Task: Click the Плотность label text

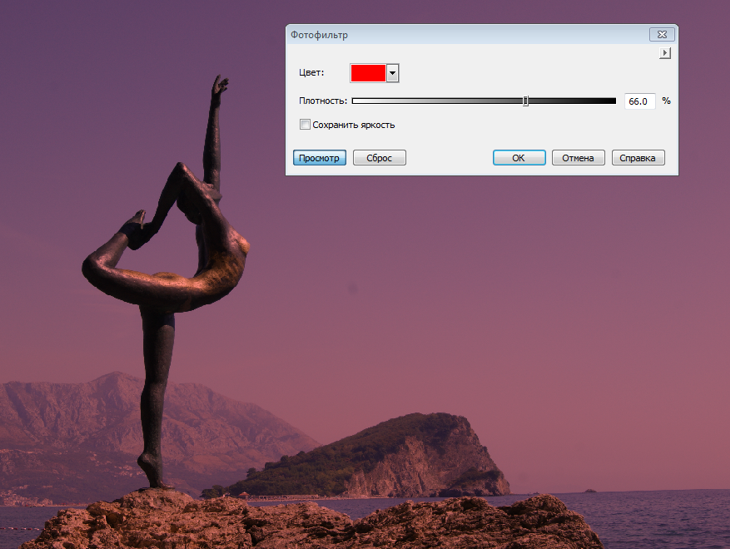Action: click(322, 101)
